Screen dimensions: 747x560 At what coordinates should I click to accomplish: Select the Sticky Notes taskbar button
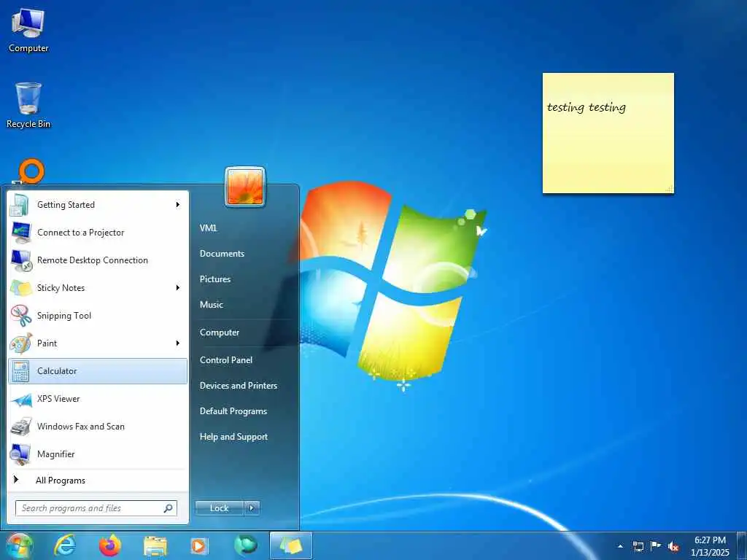[291, 545]
